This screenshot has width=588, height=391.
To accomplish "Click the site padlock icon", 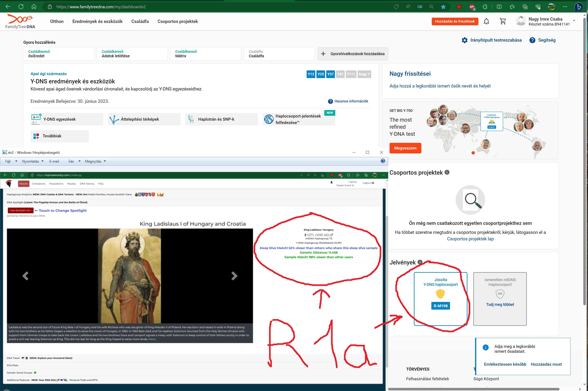I will 50,7.
